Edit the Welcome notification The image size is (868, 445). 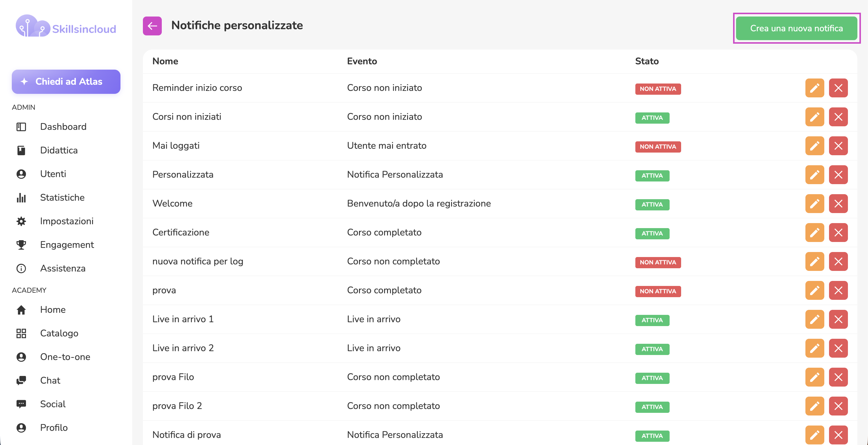click(x=815, y=204)
